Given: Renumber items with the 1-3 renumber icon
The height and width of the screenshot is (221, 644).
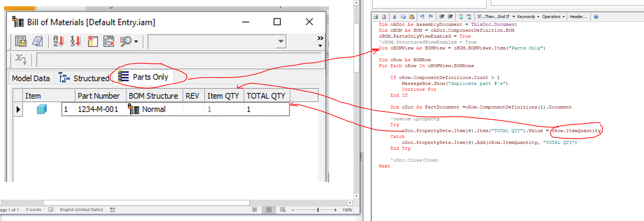Looking at the screenshot, I should click(x=76, y=41).
